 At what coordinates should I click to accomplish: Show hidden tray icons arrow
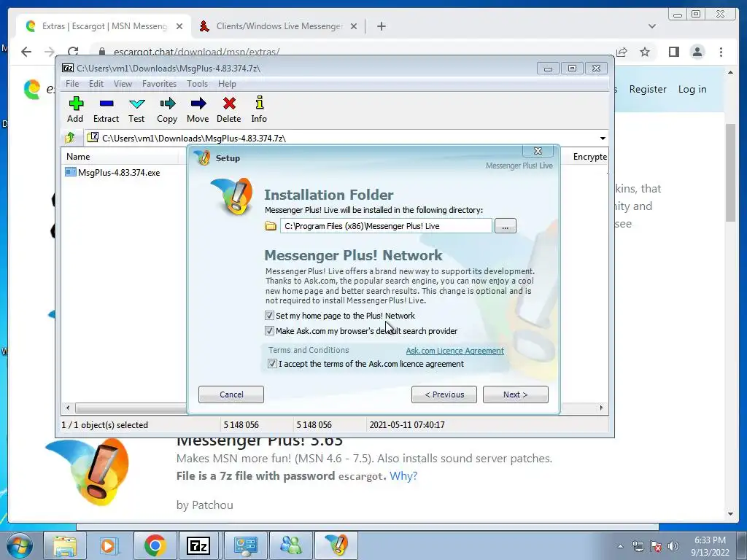pyautogui.click(x=620, y=546)
